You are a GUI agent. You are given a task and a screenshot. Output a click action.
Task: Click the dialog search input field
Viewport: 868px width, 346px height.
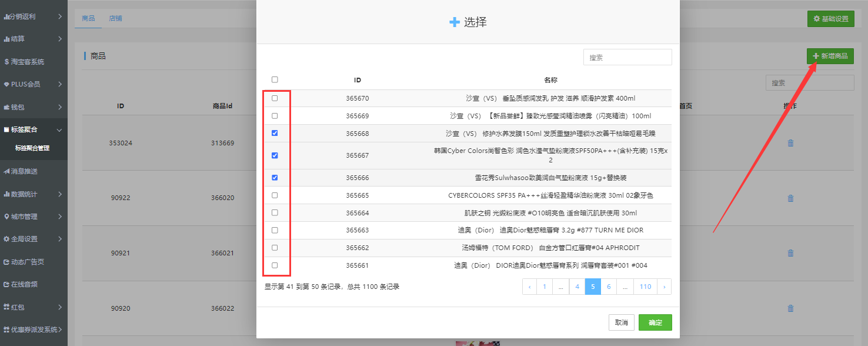(x=627, y=58)
